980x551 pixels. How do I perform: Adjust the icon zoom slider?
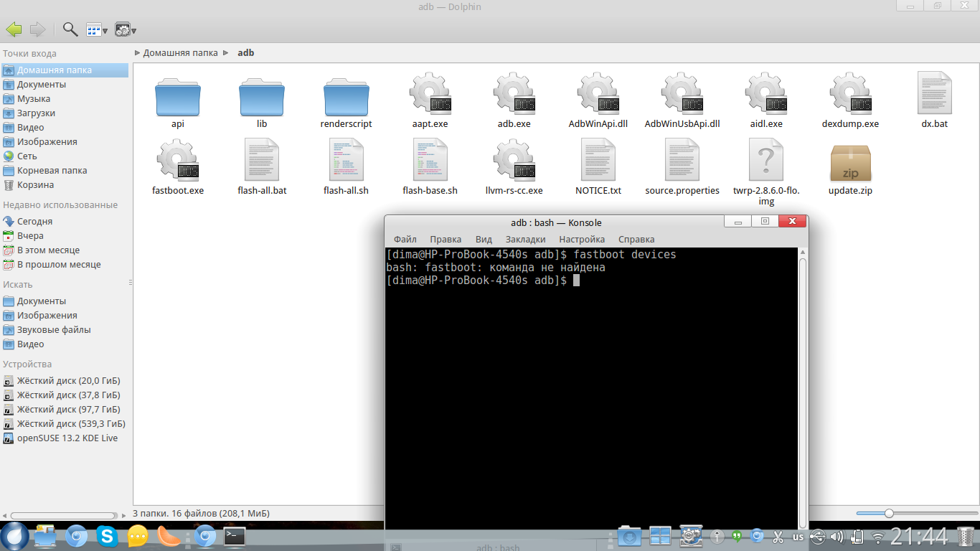(x=889, y=513)
